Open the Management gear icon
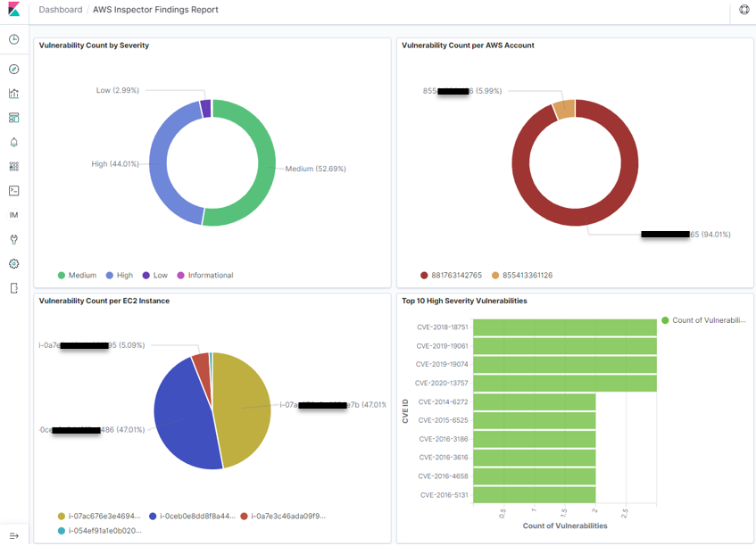The image size is (756, 546). click(14, 263)
